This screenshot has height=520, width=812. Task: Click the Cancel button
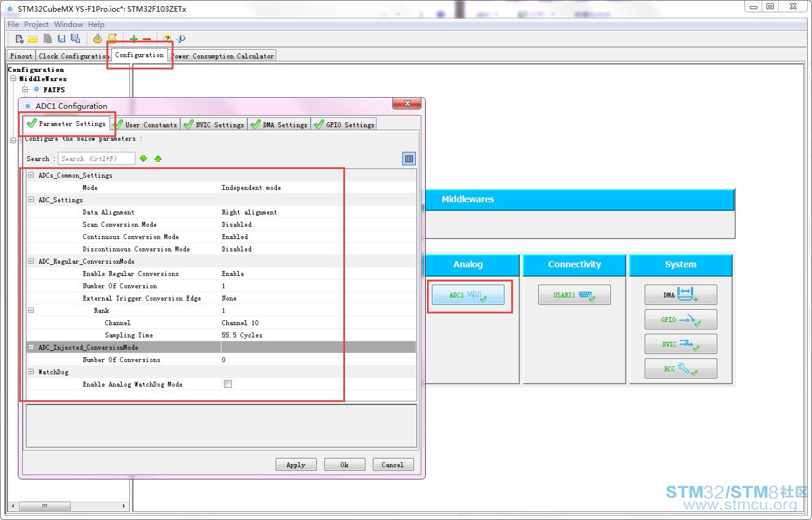pyautogui.click(x=392, y=465)
